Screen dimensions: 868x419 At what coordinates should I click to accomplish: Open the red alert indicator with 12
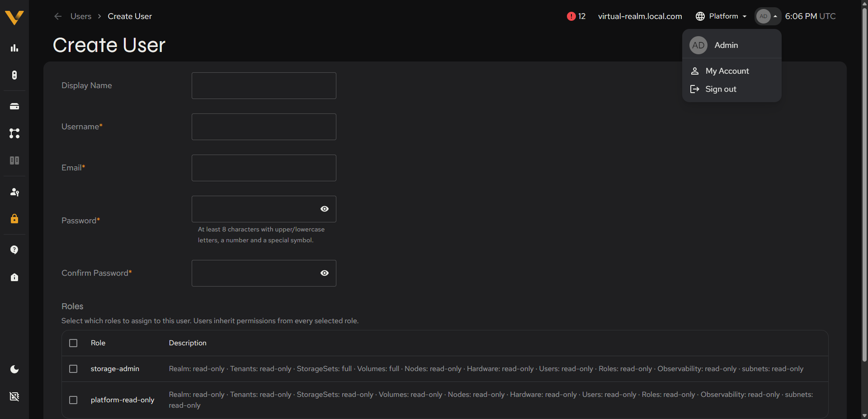click(x=576, y=16)
